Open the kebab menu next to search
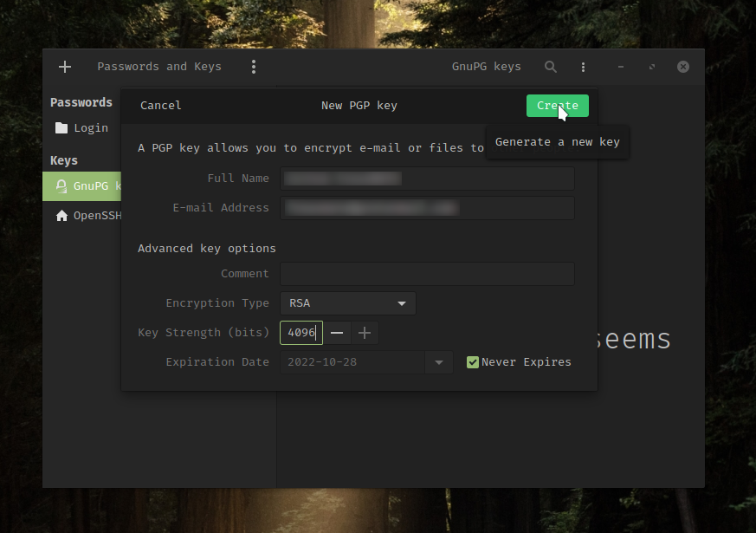This screenshot has height=533, width=756. point(584,67)
